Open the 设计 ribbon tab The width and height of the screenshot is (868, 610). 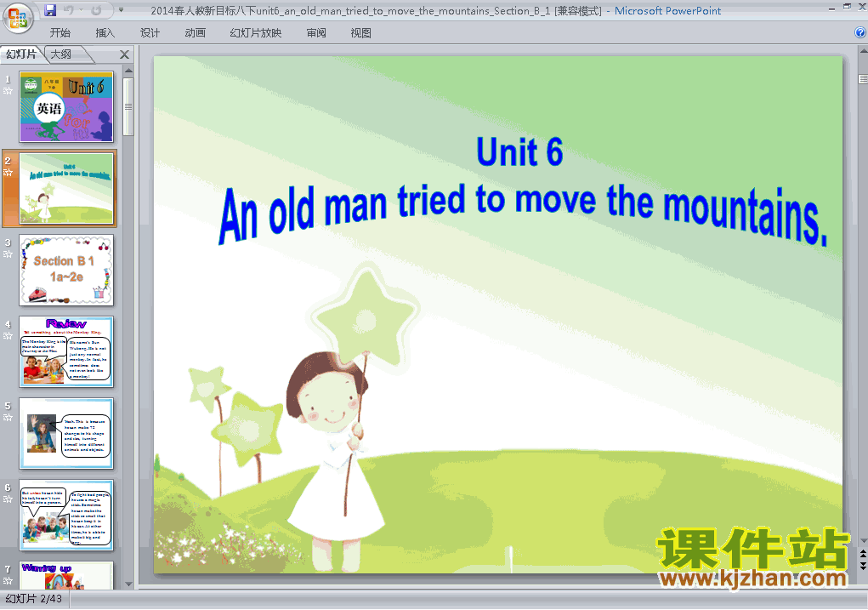[150, 32]
